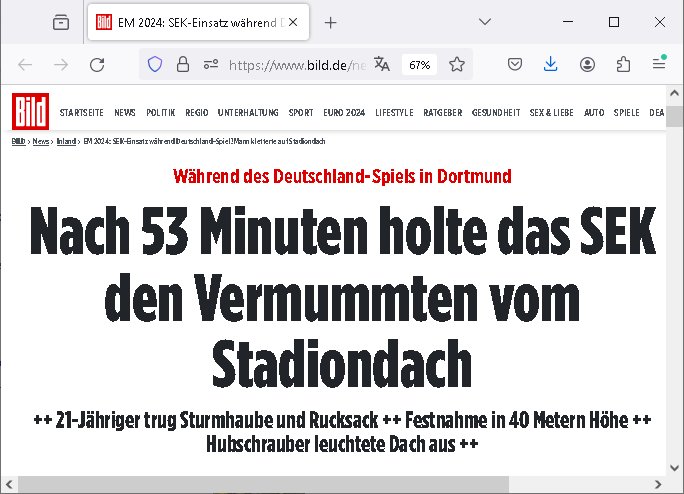The image size is (684, 494).
Task: Open the extensions puzzle icon
Action: [623, 65]
